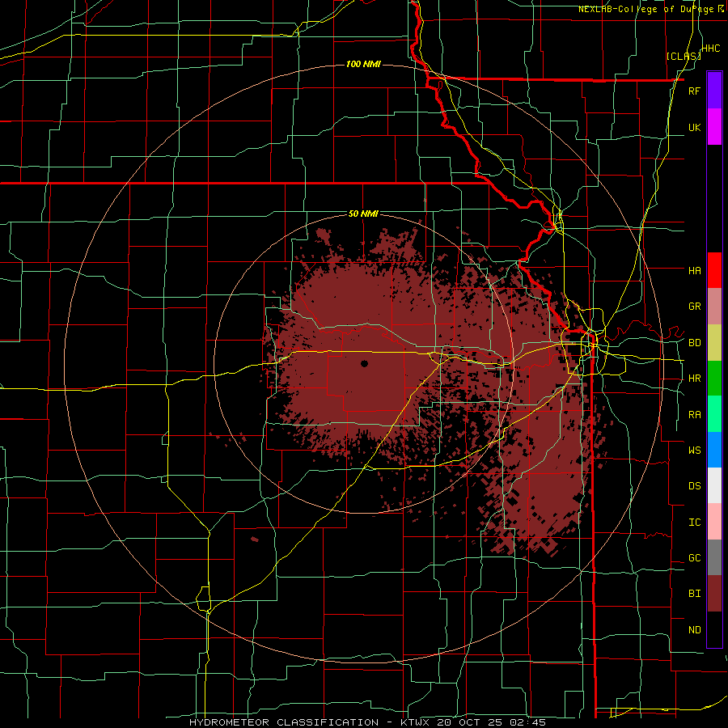728x728 pixels.
Task: Click the WS blue legend swatch
Action: pyautogui.click(x=714, y=450)
